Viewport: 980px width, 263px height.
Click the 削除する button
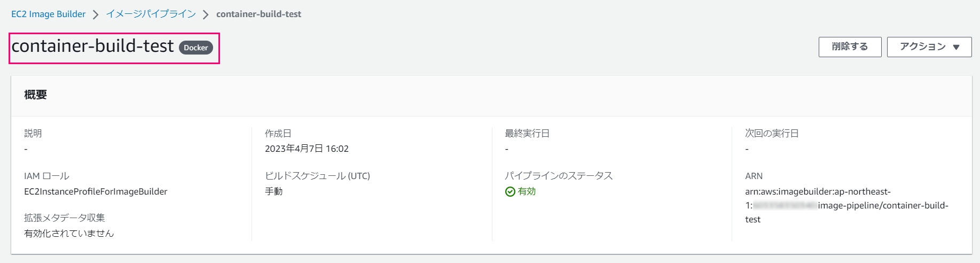(x=850, y=47)
